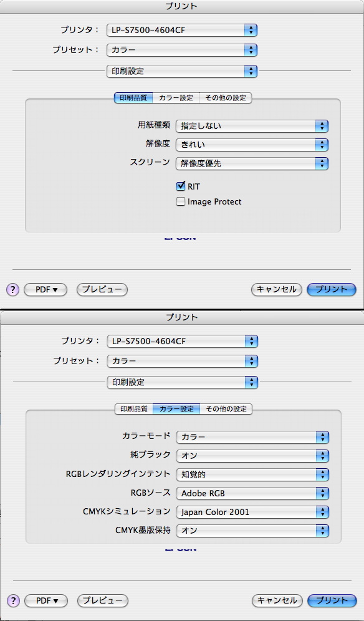Click キャンセル button in bottom dialog
Viewport: 364px width, 621px height.
[277, 600]
